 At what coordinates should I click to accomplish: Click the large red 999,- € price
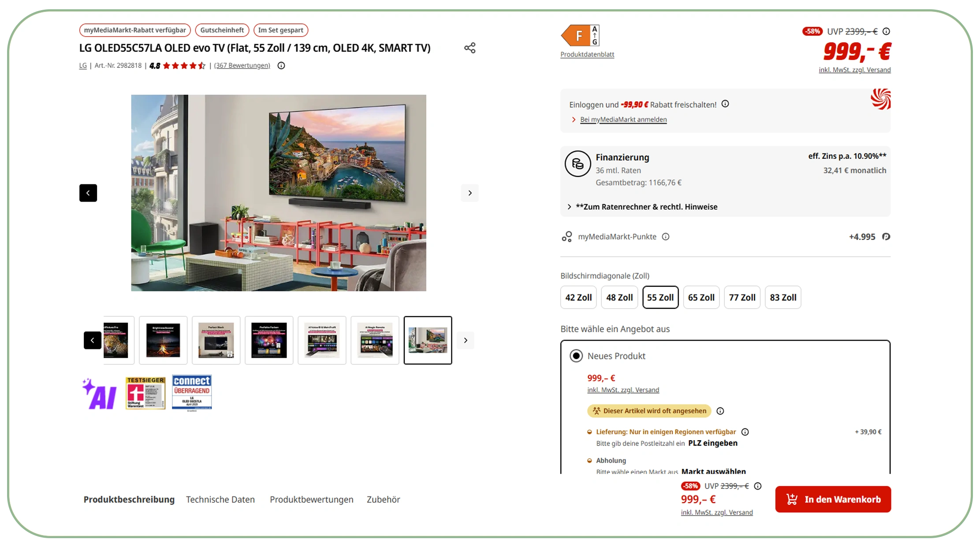click(x=857, y=52)
